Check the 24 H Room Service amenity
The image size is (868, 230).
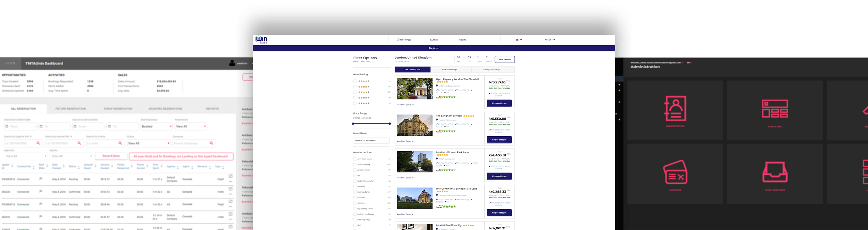[x=355, y=159]
